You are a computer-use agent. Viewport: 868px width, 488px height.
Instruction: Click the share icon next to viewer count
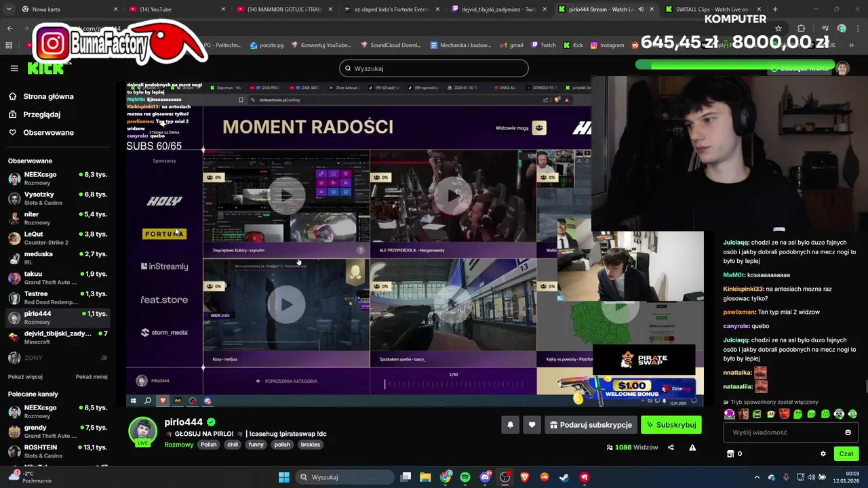[671, 447]
